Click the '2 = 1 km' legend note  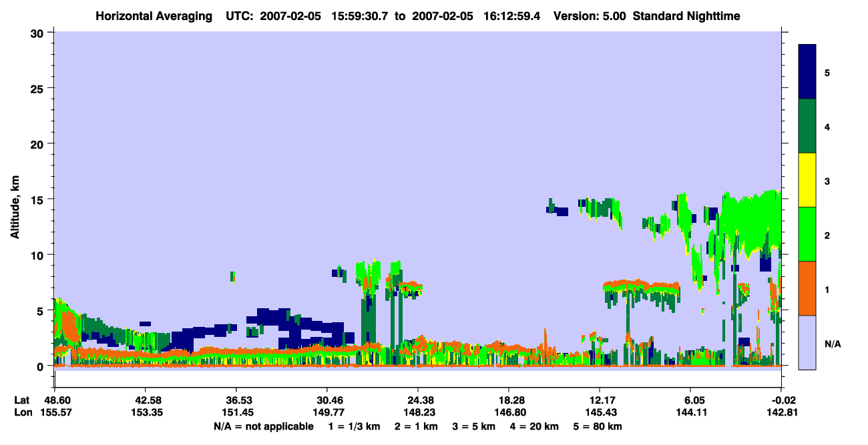pos(416,426)
